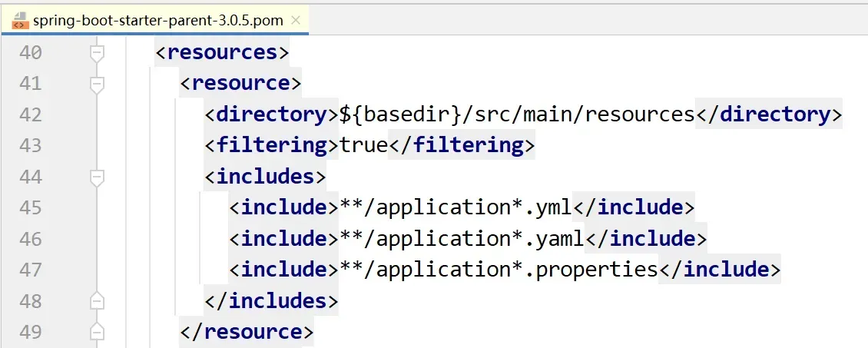The width and height of the screenshot is (868, 348).
Task: Click the closing resource tag on line 49
Action: [x=247, y=332]
